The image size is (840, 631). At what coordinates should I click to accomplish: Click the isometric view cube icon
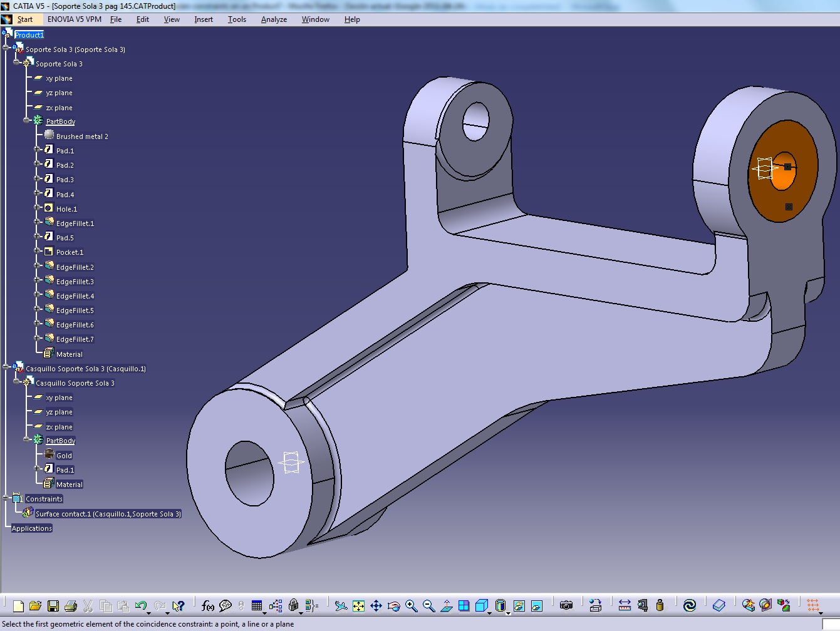(481, 605)
